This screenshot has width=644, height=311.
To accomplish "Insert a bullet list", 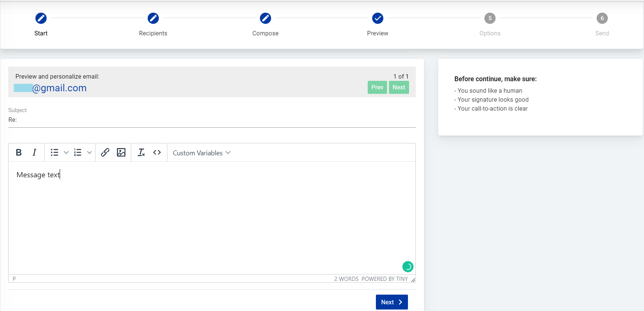I will tap(54, 152).
